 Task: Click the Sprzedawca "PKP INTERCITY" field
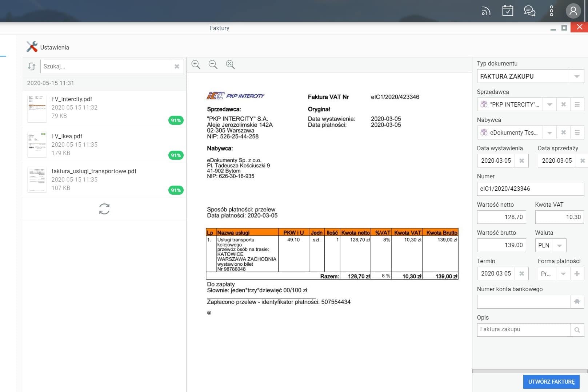(x=510, y=104)
